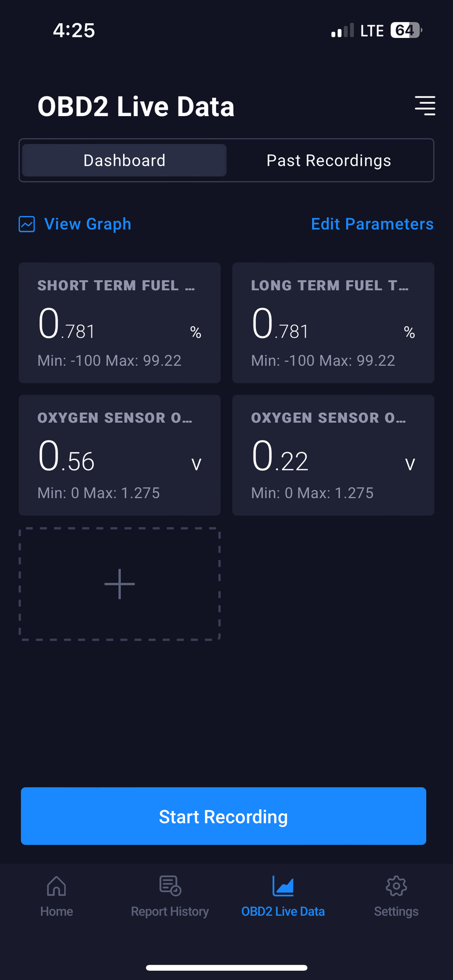
Task: Open the hamburger menu icon
Action: (425, 106)
